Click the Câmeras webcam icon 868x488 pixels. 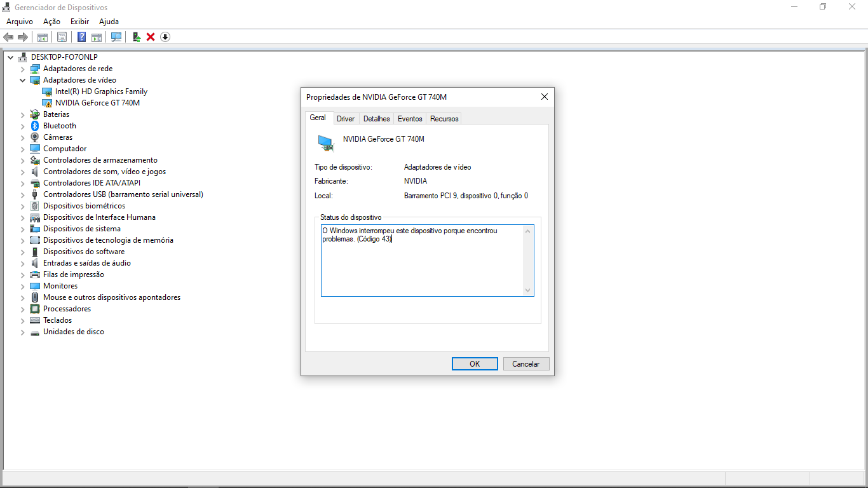click(x=35, y=137)
